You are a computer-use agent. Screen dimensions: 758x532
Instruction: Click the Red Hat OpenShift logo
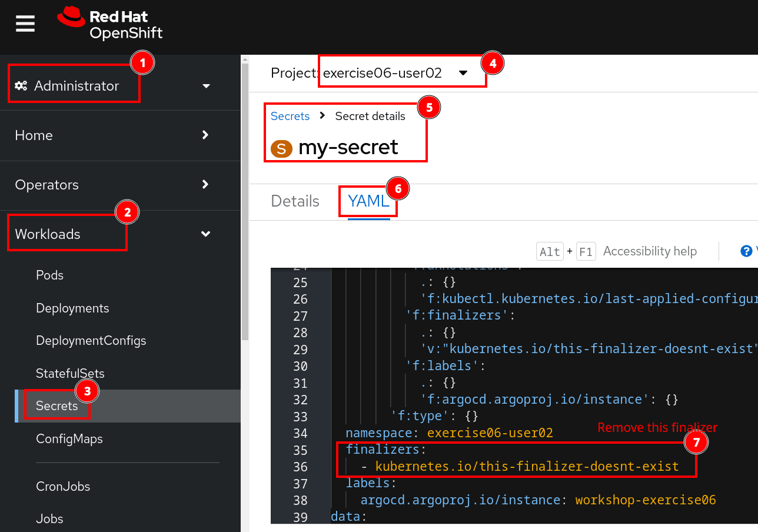pos(110,24)
